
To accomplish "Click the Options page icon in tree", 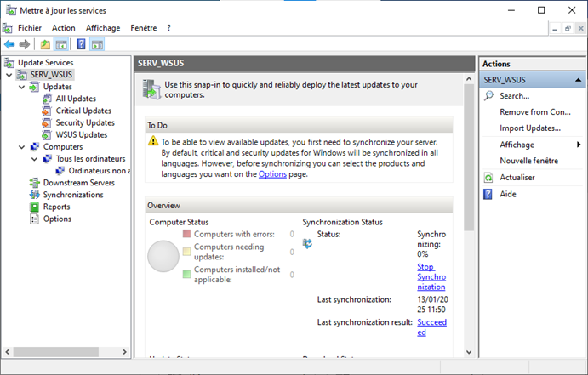I will click(34, 219).
